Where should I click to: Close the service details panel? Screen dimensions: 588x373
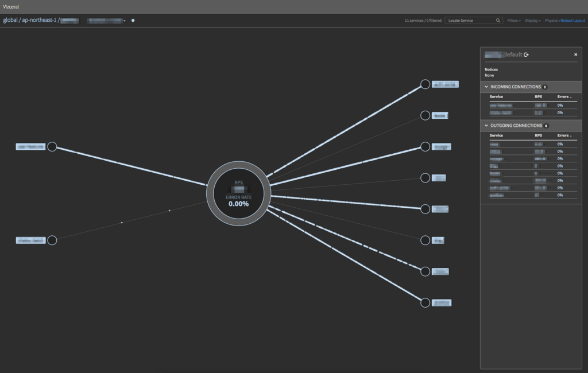(575, 55)
